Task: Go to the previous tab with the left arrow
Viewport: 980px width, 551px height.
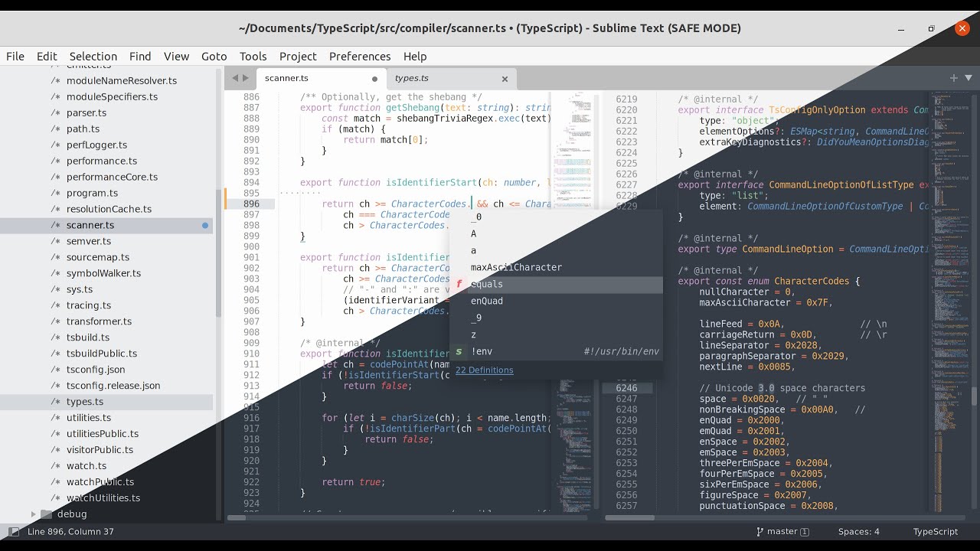Action: (235, 77)
